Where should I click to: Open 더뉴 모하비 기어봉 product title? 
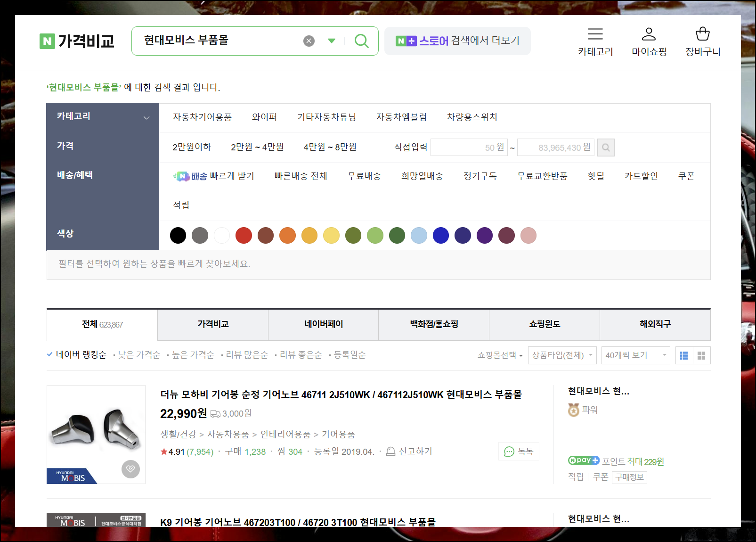[341, 394]
